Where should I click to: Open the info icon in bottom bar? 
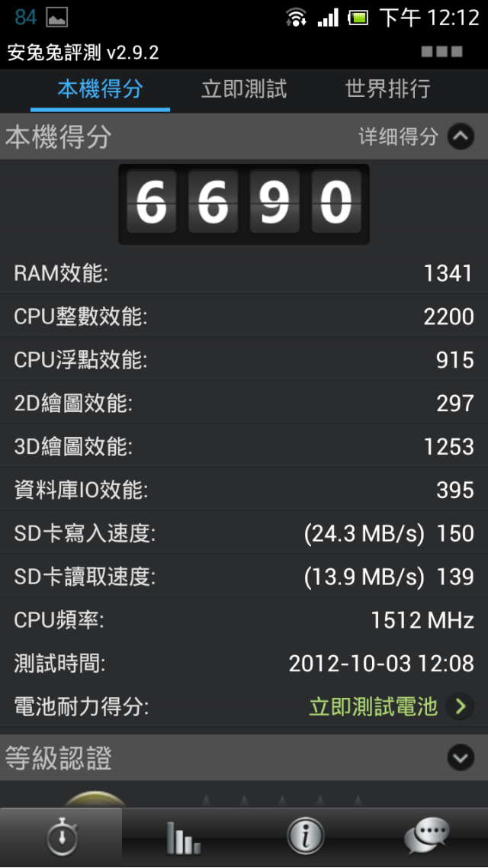coord(305,837)
